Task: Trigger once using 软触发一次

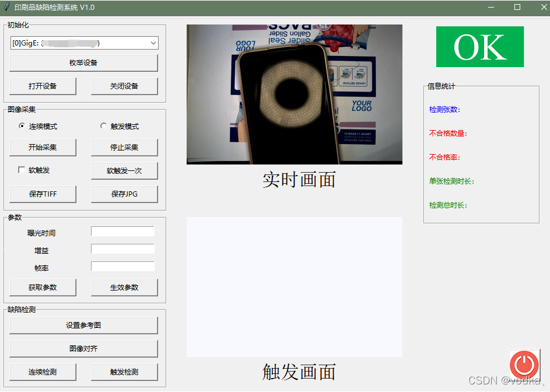Action: (x=124, y=170)
